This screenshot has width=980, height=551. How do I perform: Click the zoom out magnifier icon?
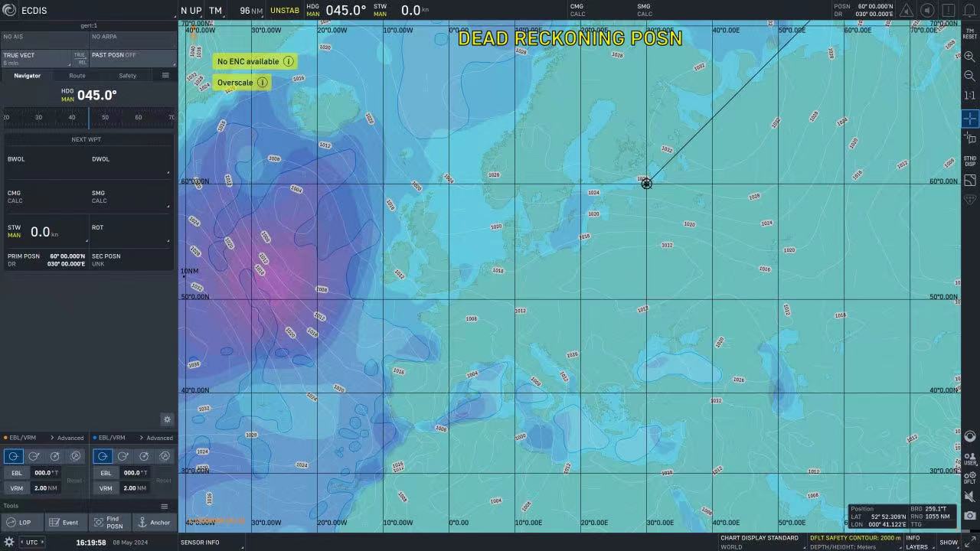tap(969, 76)
